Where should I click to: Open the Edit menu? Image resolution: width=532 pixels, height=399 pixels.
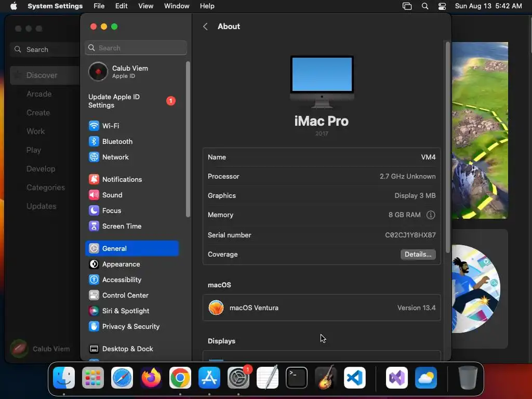(x=121, y=6)
